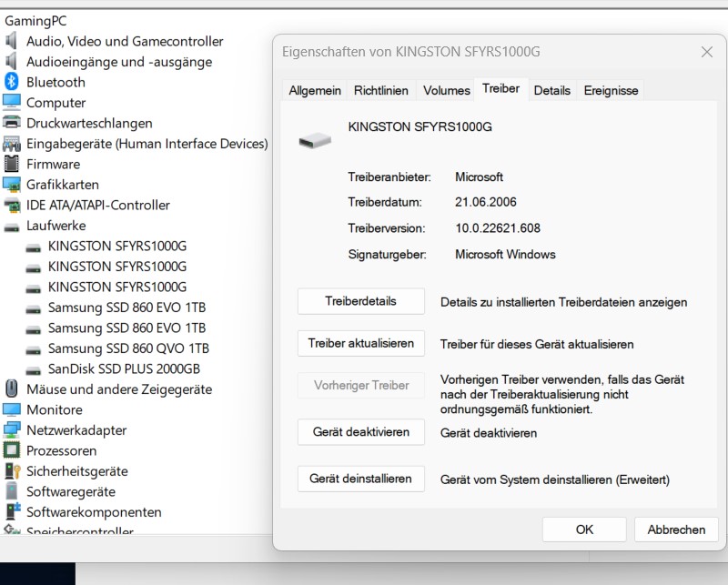The width and height of the screenshot is (728, 585).
Task: Switch to the Ereignisse tab
Action: [x=611, y=90]
